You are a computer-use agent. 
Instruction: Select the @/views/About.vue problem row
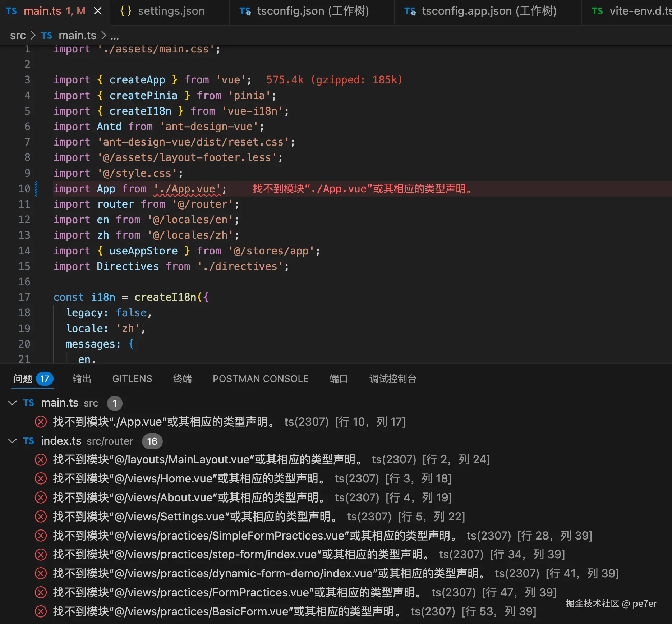coord(336,498)
